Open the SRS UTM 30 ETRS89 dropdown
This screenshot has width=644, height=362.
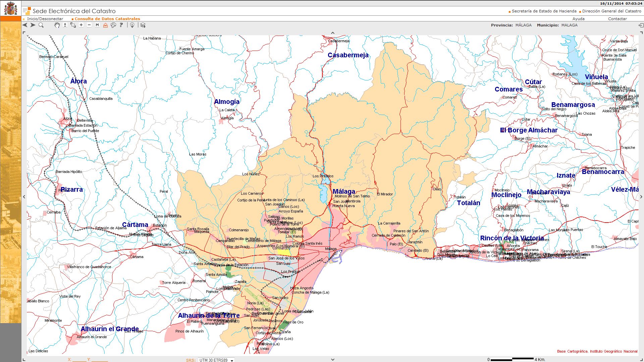216,360
